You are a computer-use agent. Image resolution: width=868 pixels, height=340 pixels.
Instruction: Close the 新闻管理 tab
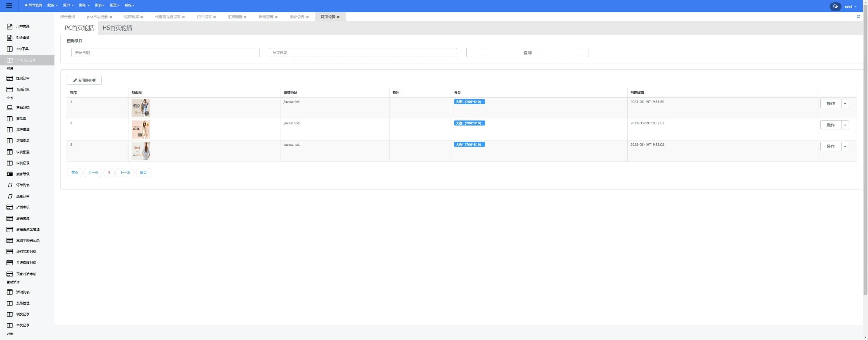click(276, 17)
